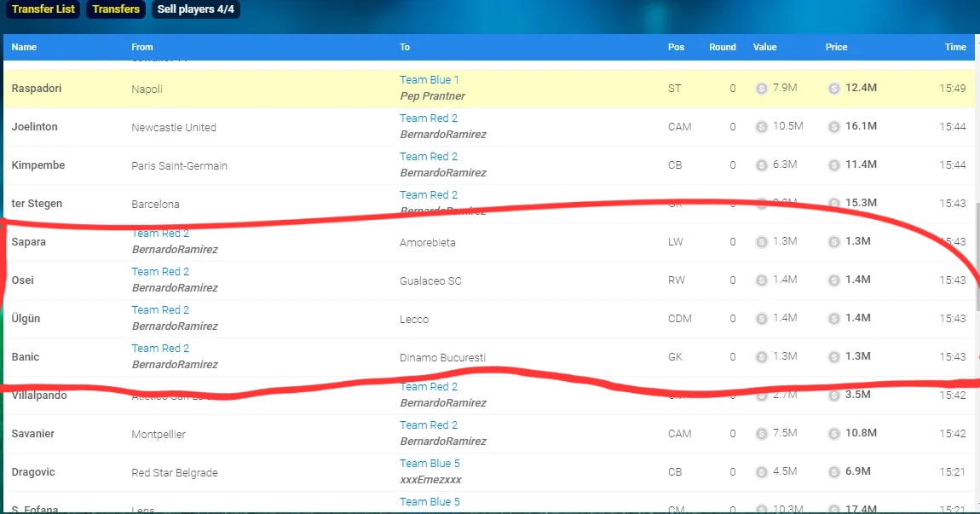Click the Team Red 2 link in Sapara's row

tap(160, 234)
